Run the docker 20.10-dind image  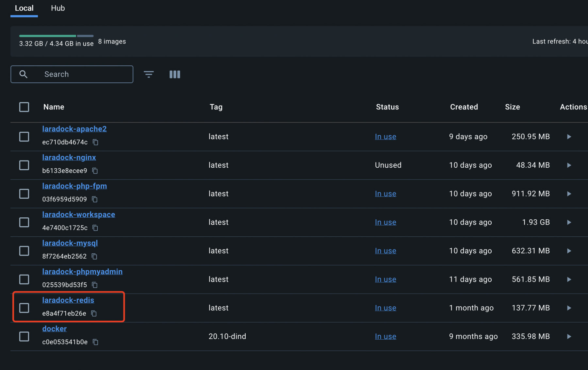[x=569, y=336]
